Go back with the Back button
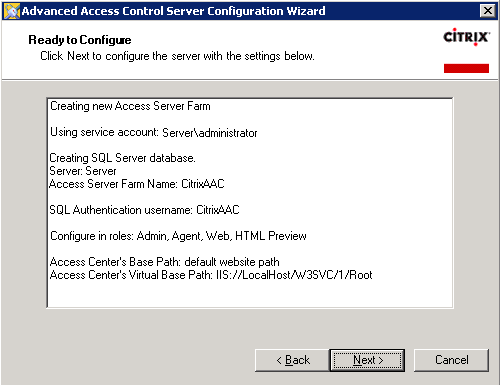500x385 pixels. coord(292,360)
